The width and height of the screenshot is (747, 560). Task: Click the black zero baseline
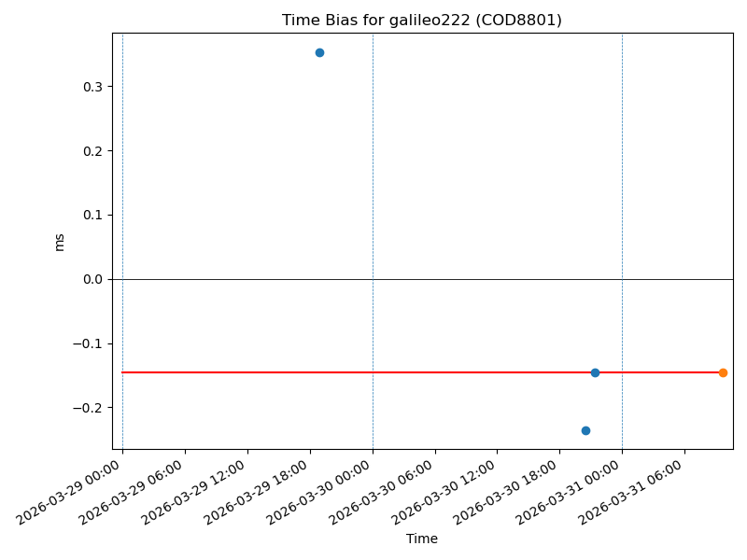point(420,279)
